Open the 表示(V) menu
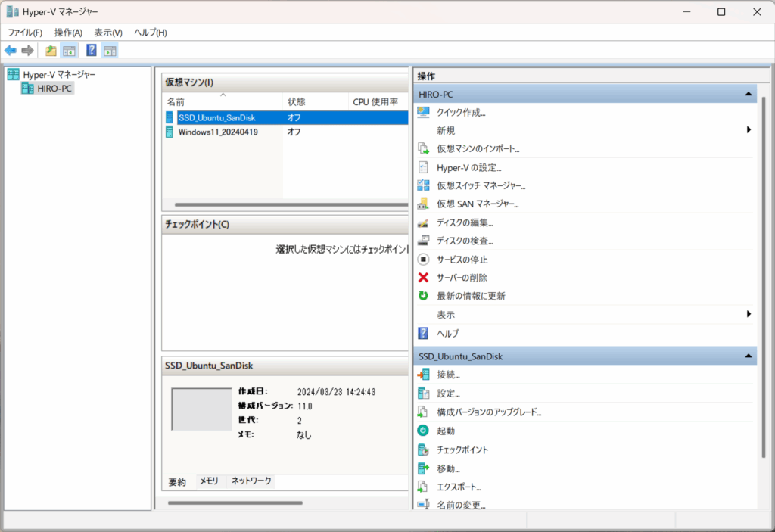This screenshot has height=532, width=775. [108, 33]
